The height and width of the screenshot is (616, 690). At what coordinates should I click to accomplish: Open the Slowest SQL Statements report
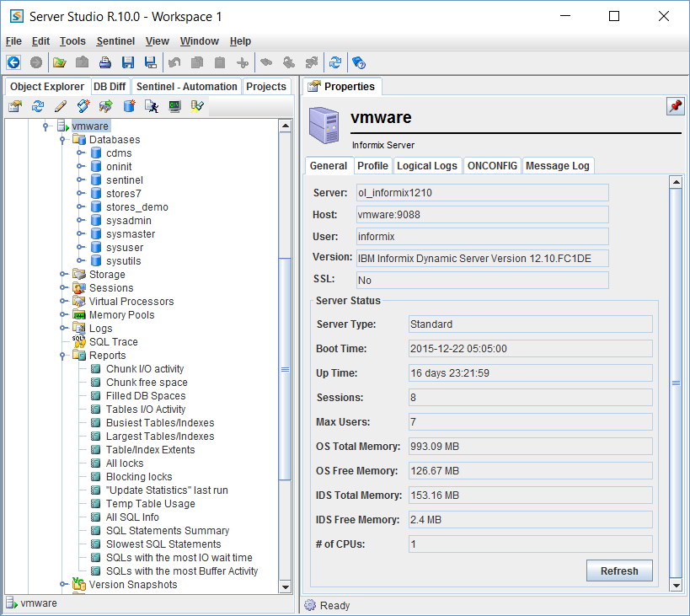(x=163, y=544)
